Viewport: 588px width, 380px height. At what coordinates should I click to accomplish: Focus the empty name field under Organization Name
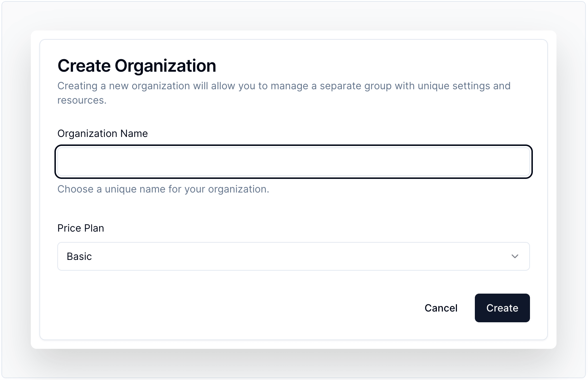click(293, 162)
